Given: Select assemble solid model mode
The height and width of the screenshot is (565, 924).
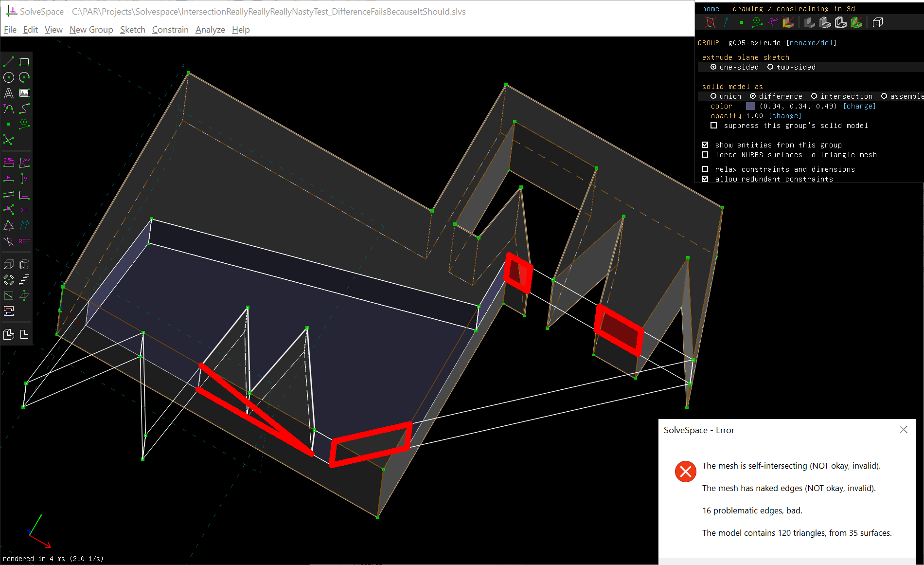Looking at the screenshot, I should click(x=902, y=96).
